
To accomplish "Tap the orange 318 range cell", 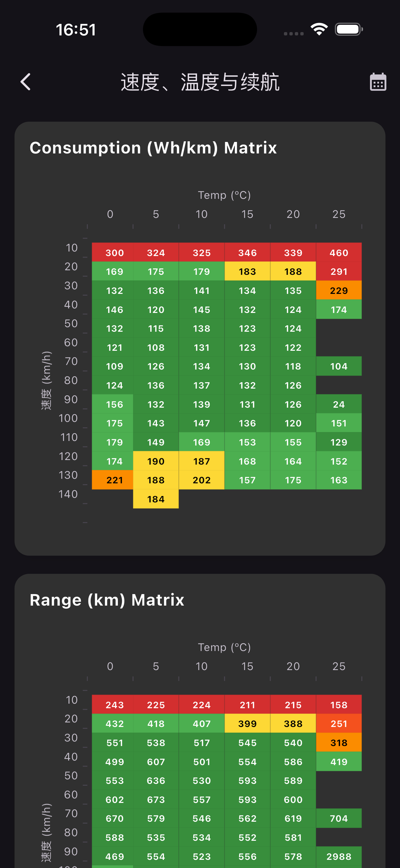I will [338, 743].
